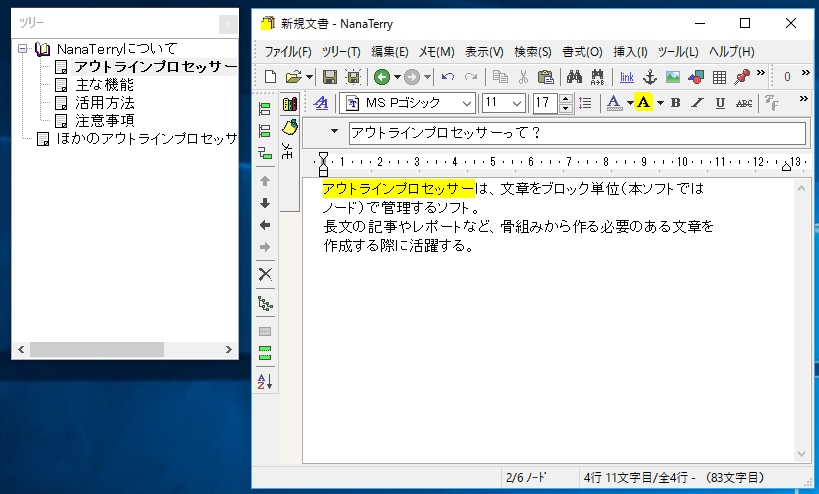Select the 主な機能 tree node
The image size is (819, 494).
tap(104, 85)
